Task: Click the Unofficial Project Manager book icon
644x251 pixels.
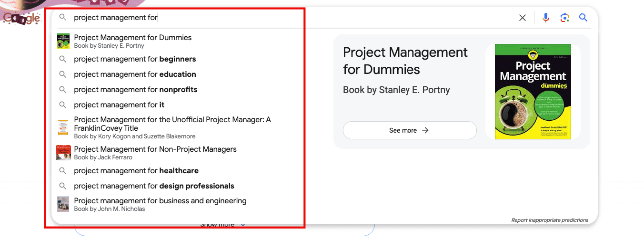Action: click(x=63, y=128)
